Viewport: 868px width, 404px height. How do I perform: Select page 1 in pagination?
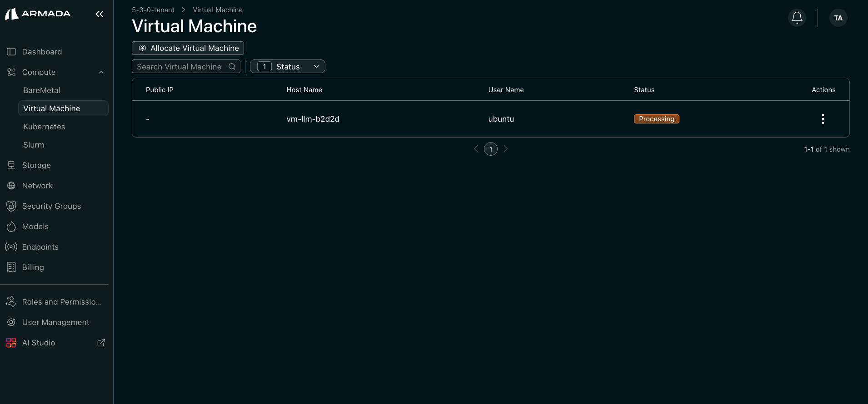pyautogui.click(x=491, y=149)
